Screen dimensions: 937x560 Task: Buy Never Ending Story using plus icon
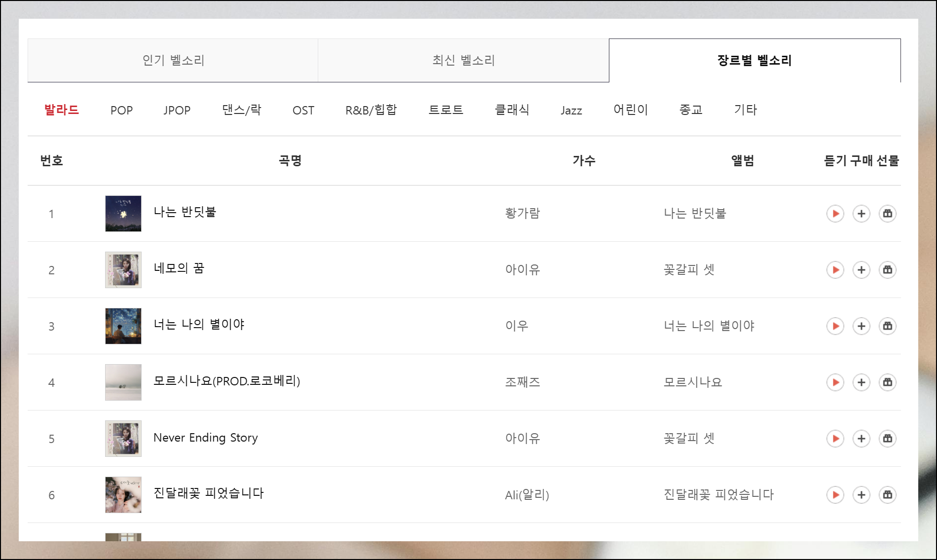(x=862, y=439)
